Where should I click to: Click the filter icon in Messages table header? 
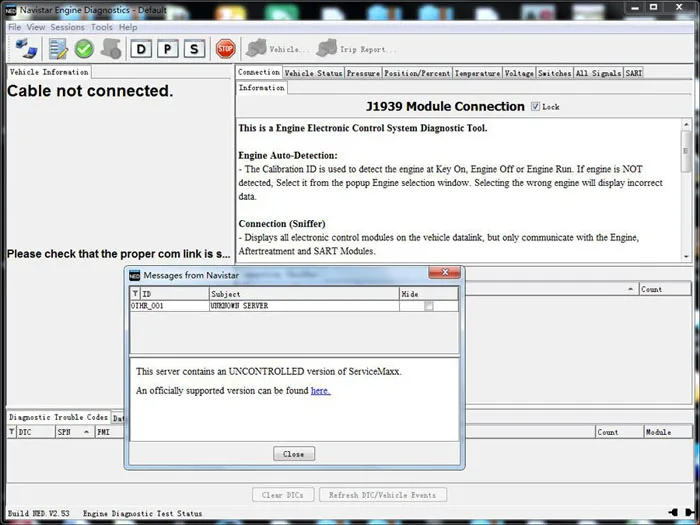(x=135, y=294)
